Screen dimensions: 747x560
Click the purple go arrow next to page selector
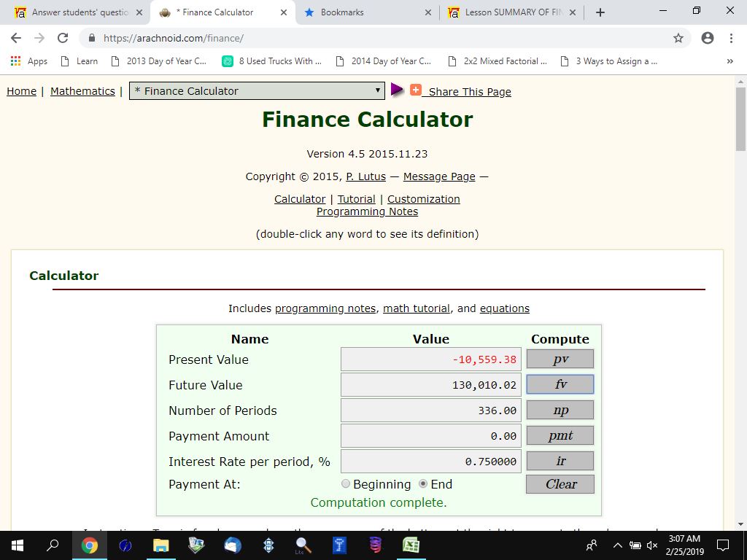point(397,90)
